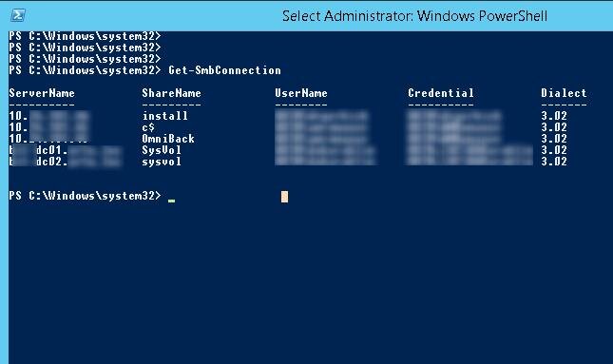Select the 'SysVol' share for dc01
The image size is (613, 364).
[162, 150]
